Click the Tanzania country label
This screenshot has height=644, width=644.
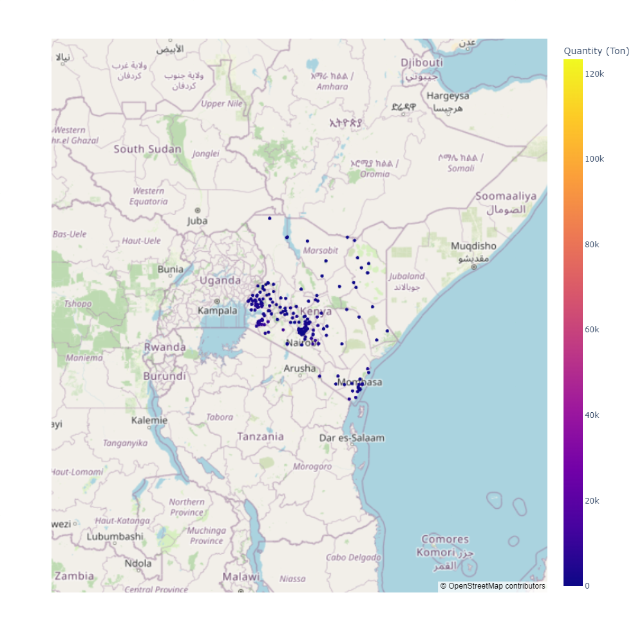(x=260, y=437)
